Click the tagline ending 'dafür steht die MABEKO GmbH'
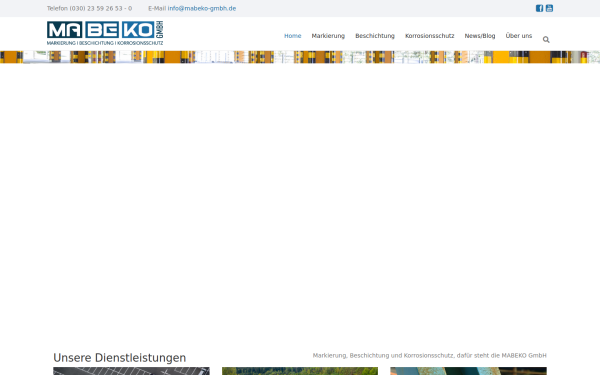This screenshot has width=600, height=375. pos(429,355)
